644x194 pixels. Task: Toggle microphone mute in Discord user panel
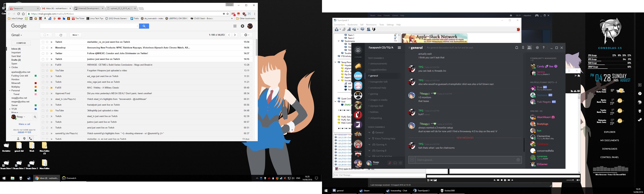(389, 163)
